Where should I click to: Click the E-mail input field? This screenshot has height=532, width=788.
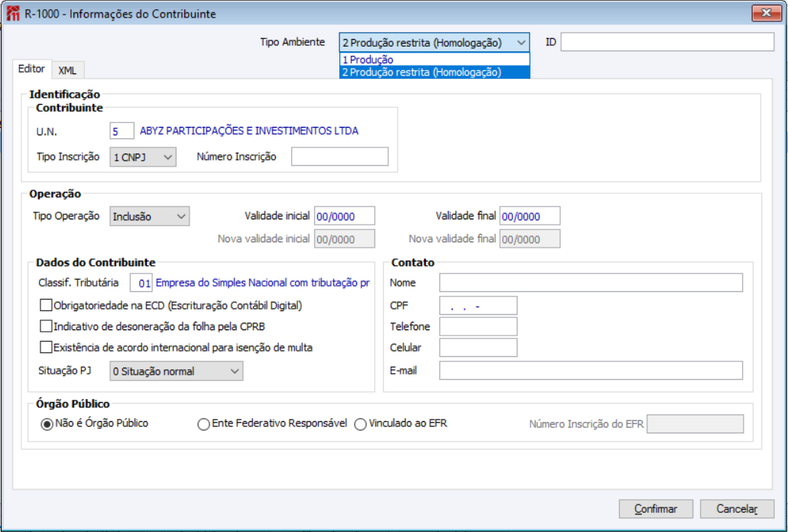[591, 371]
